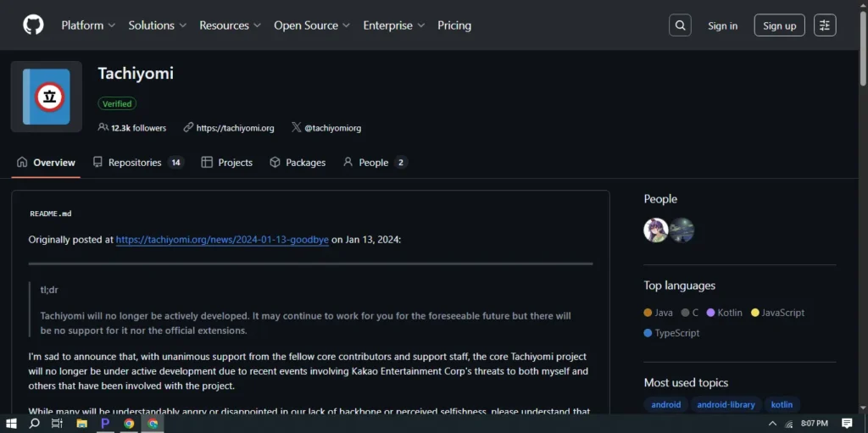Open the @tachiyomiorg profile link
This screenshot has width=868, height=433.
pyautogui.click(x=332, y=128)
